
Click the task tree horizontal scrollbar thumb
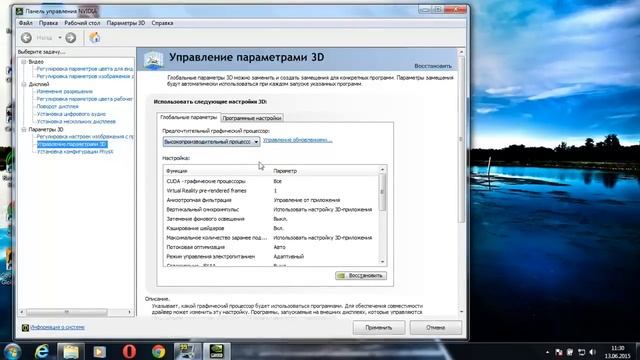(67, 312)
